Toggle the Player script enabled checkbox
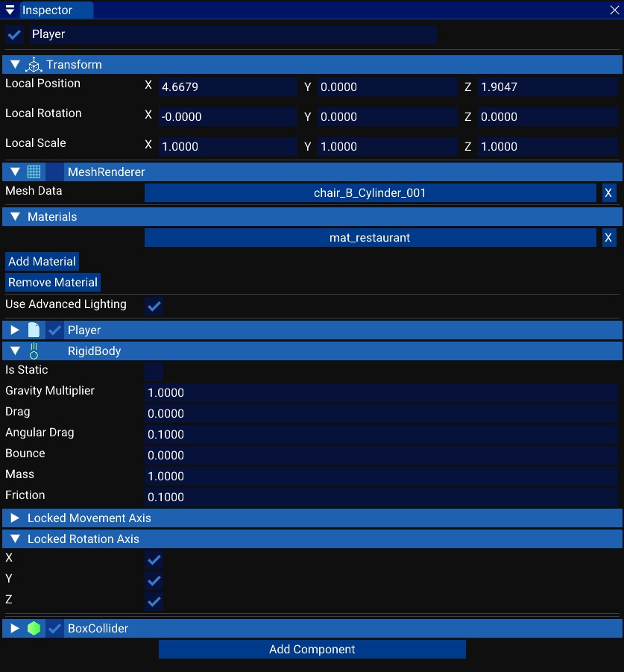This screenshot has width=624, height=672. coord(55,330)
